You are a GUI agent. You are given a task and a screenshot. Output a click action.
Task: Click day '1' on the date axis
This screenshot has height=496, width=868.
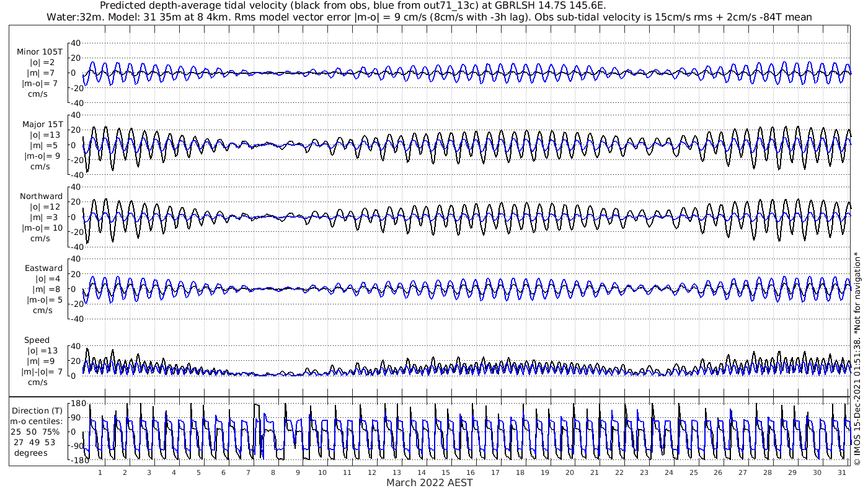pos(100,472)
